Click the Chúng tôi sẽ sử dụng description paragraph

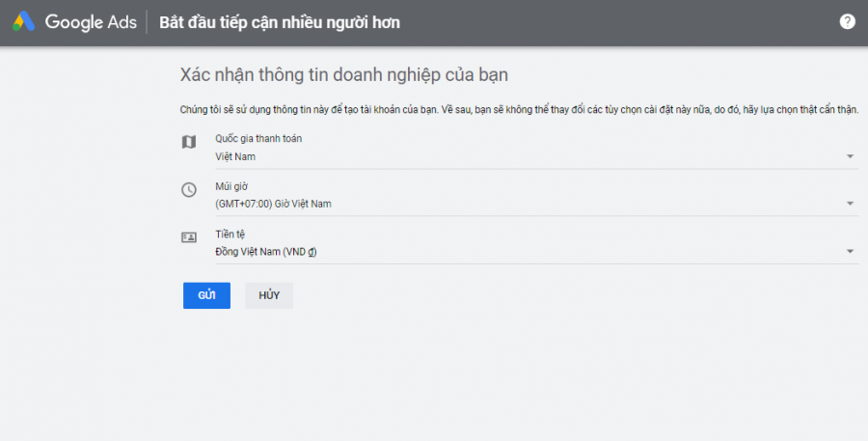pos(519,110)
